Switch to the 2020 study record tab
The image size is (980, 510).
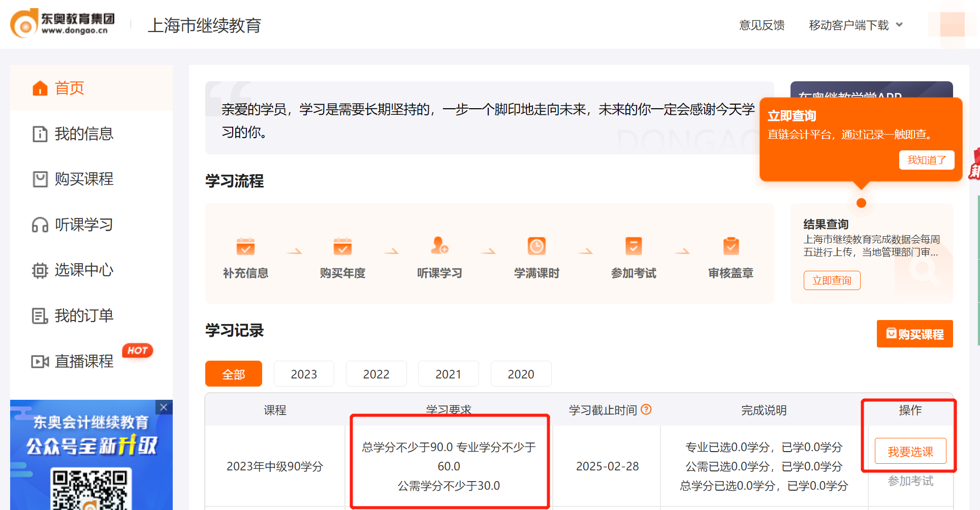[x=521, y=373]
